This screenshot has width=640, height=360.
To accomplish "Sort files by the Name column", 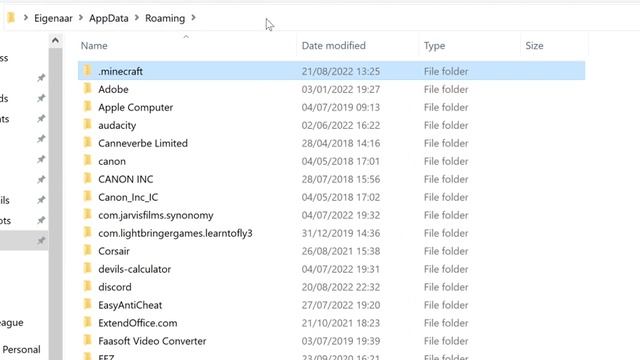I will tap(94, 46).
